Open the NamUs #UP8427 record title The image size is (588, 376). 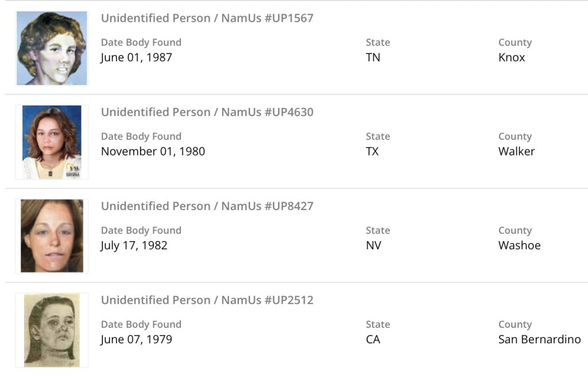(207, 206)
